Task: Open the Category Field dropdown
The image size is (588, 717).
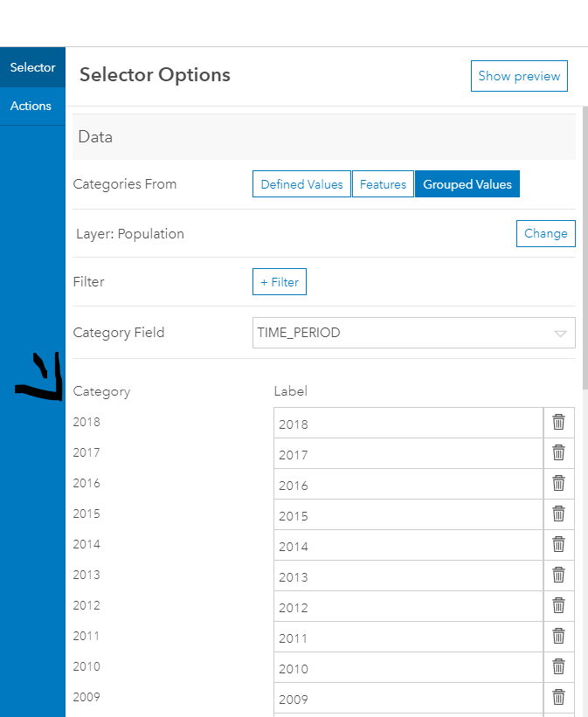Action: tap(413, 333)
